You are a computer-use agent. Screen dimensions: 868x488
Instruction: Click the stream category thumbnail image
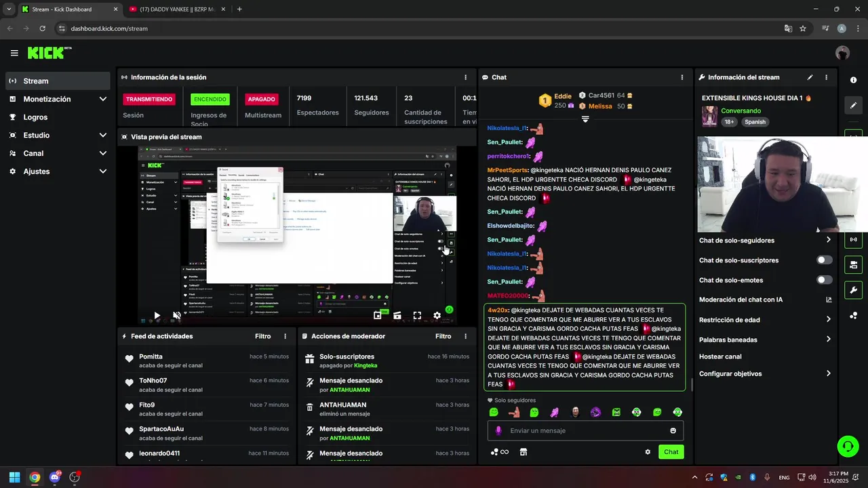[x=709, y=116]
